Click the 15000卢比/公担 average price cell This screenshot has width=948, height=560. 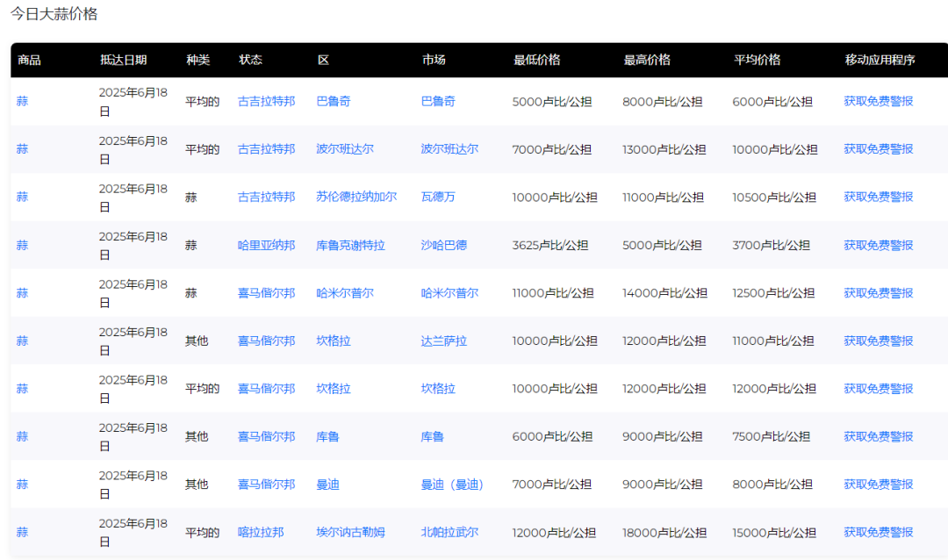tap(774, 533)
